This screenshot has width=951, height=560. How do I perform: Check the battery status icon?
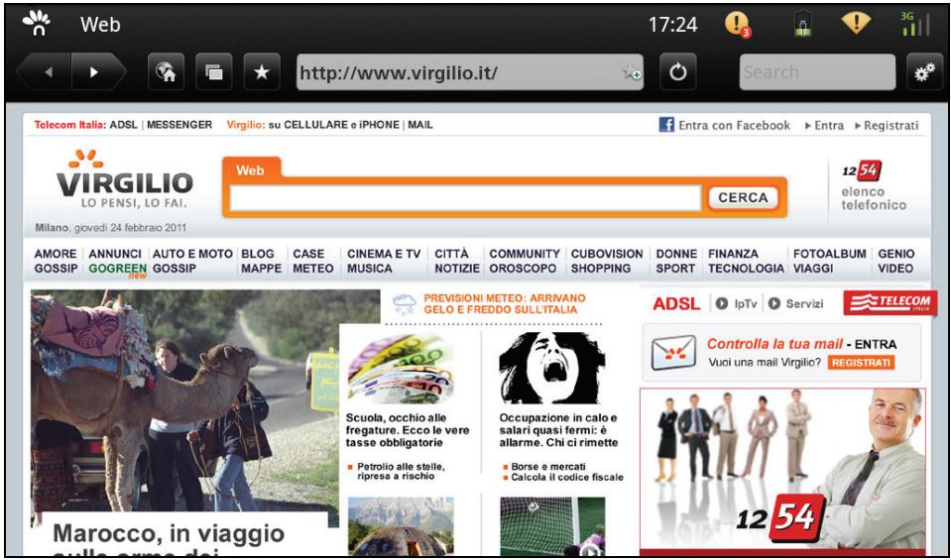point(803,25)
